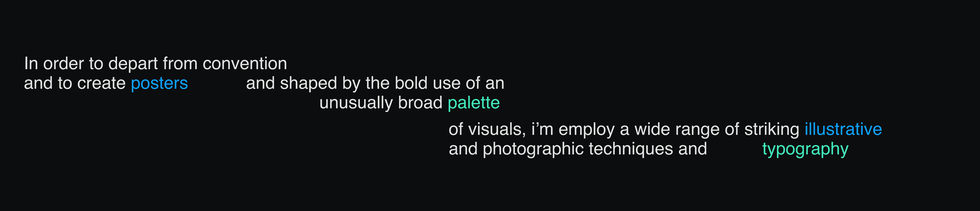The image size is (980, 211).
Task: Follow the blue "illustrative" link
Action: pos(843,129)
